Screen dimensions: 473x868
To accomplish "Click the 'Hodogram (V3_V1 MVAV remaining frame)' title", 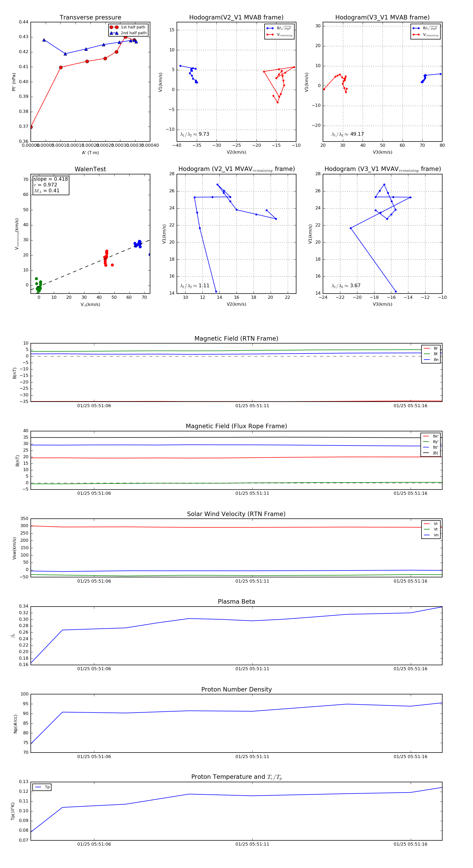I will coord(382,169).
